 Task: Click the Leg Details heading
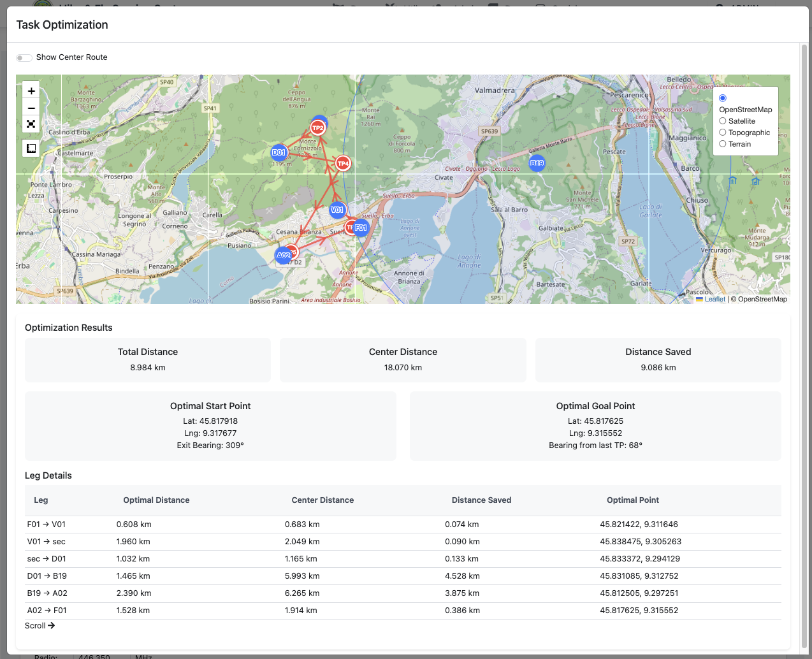click(x=48, y=475)
